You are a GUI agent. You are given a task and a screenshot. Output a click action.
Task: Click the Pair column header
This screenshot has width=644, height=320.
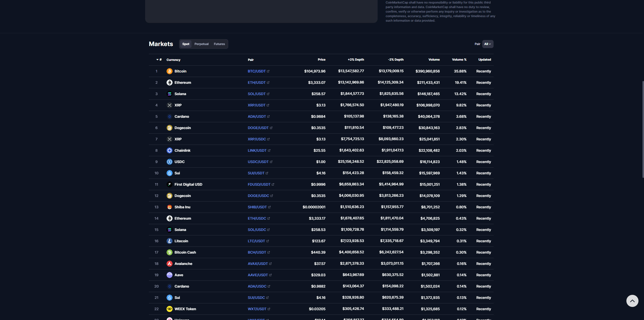tap(251, 60)
